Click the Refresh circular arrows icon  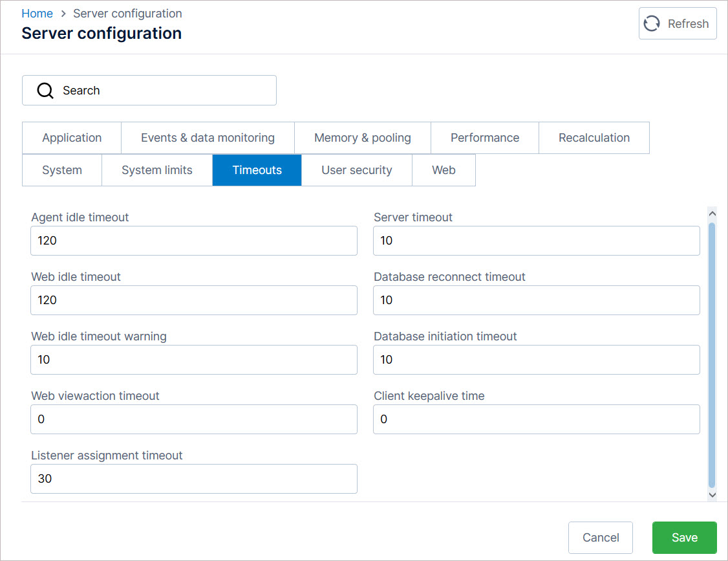coord(652,24)
